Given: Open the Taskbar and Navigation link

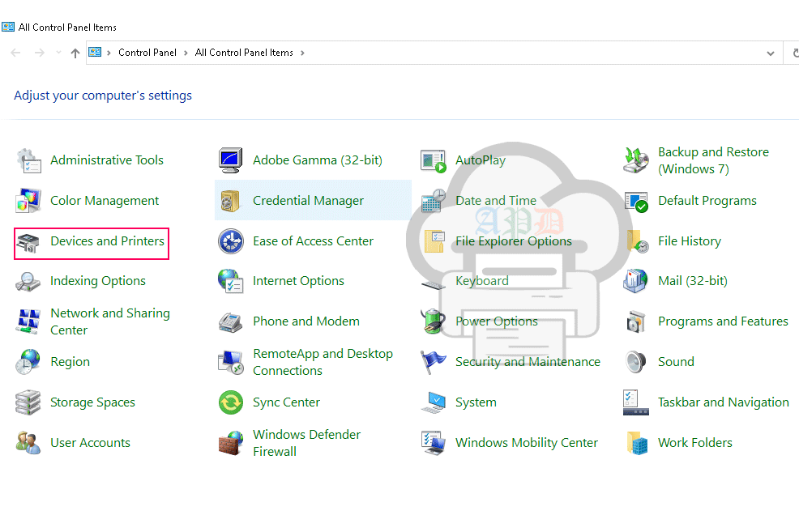Looking at the screenshot, I should click(724, 402).
